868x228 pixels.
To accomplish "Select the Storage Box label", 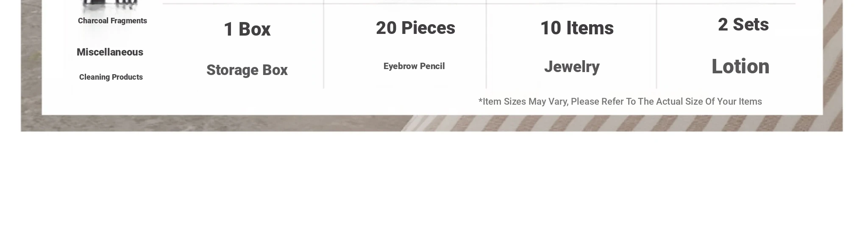I will [x=247, y=70].
